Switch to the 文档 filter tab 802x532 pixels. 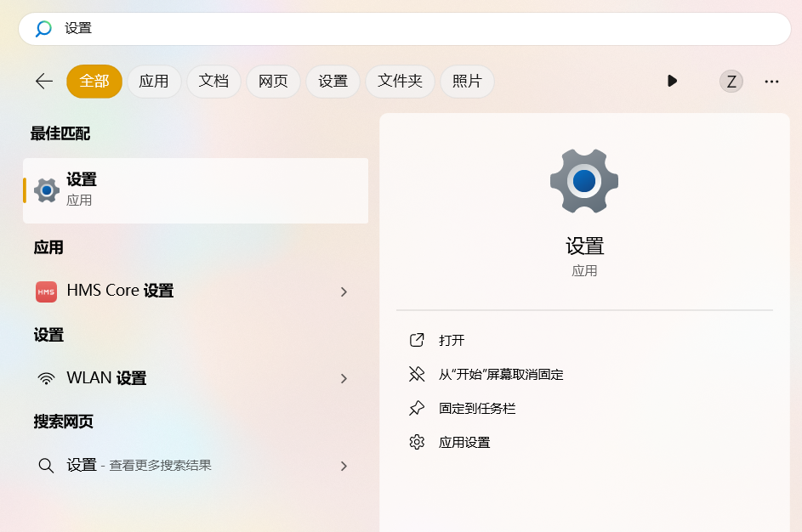tap(213, 81)
